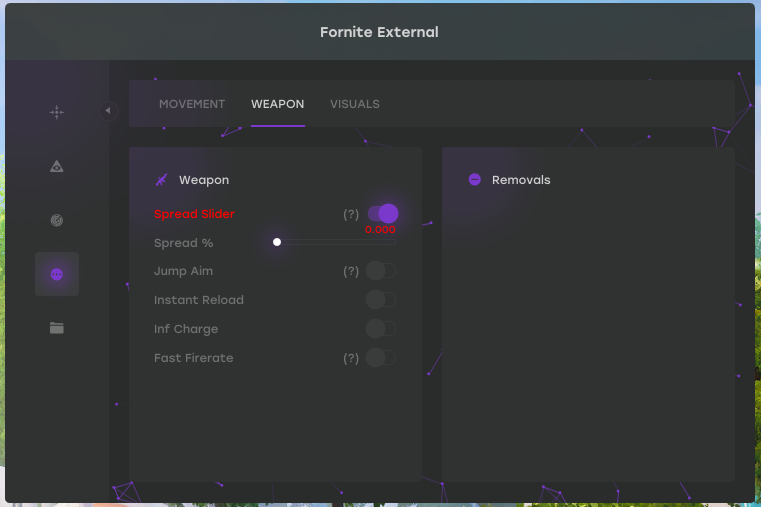The height and width of the screenshot is (507, 761).
Task: Click the rifle icon beside Weapon
Action: 162,180
